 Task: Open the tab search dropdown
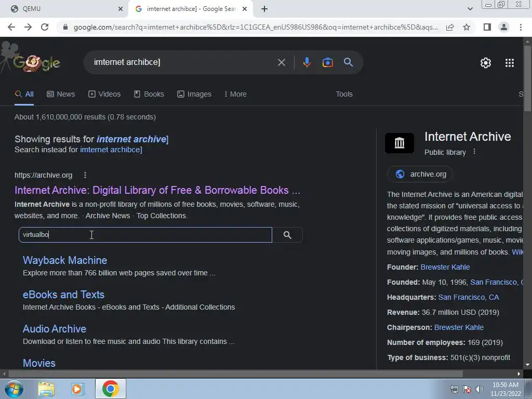(x=470, y=9)
